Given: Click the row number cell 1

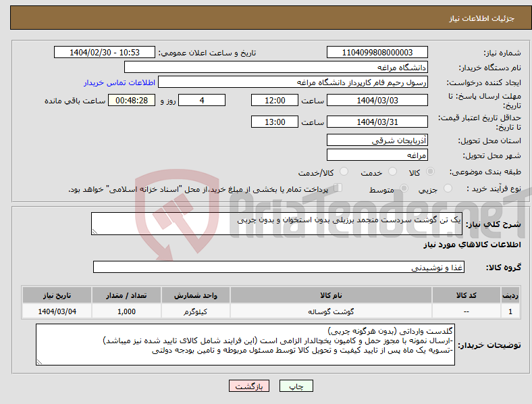Looking at the screenshot, I should tap(510, 311).
